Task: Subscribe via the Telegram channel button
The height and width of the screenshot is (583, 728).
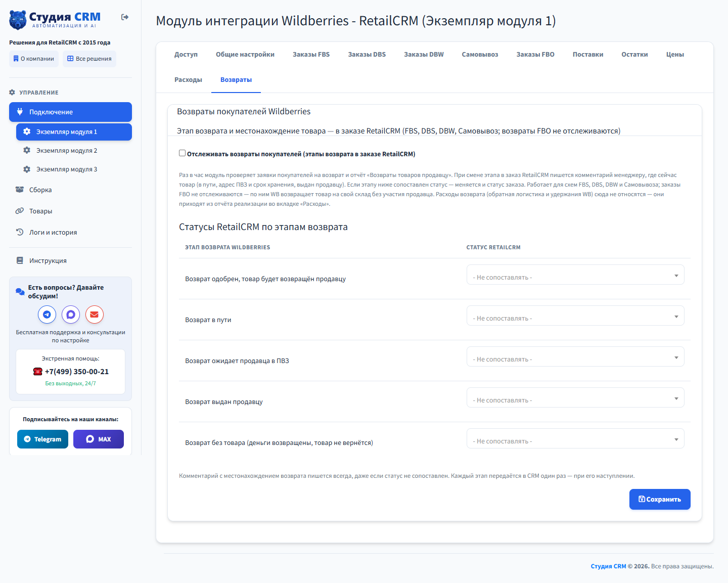Action: (42, 439)
